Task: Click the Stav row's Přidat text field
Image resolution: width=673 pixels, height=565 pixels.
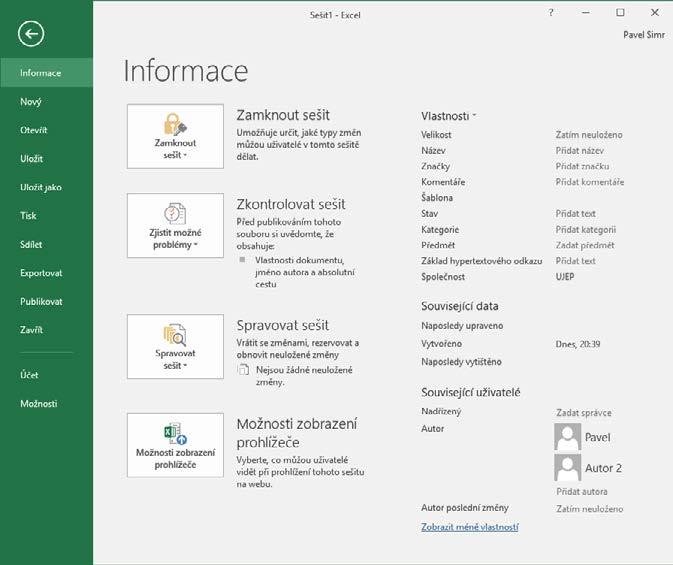Action: click(x=575, y=213)
